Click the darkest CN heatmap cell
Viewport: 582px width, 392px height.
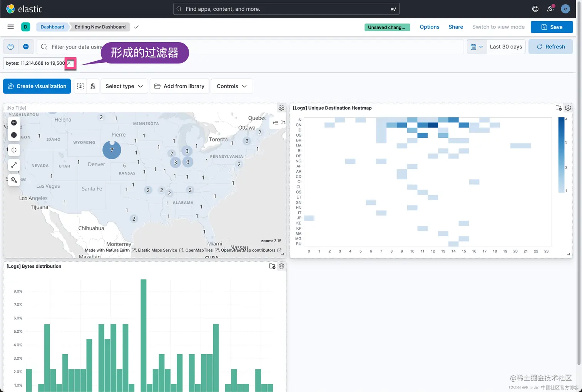click(x=433, y=125)
